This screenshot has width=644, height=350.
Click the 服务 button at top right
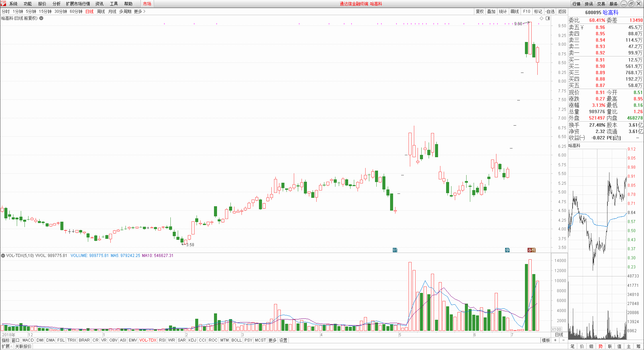[614, 4]
